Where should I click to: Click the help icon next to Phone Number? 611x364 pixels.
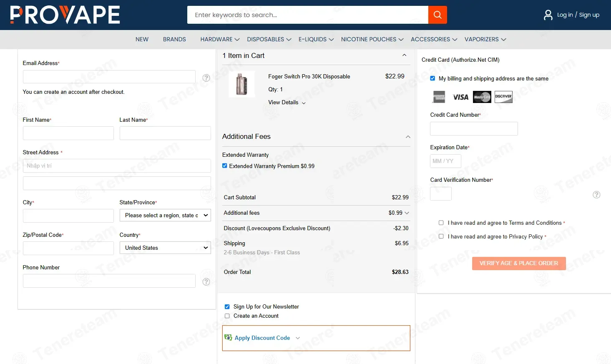(x=206, y=282)
